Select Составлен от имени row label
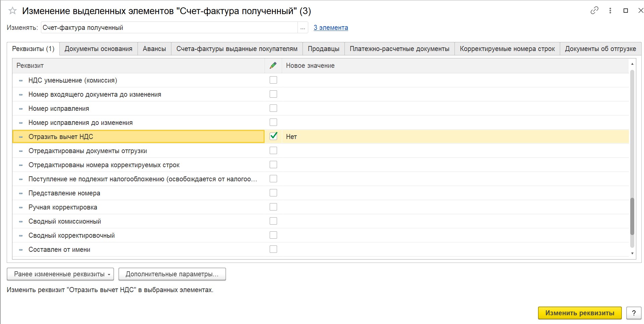644x324 pixels. click(x=59, y=249)
